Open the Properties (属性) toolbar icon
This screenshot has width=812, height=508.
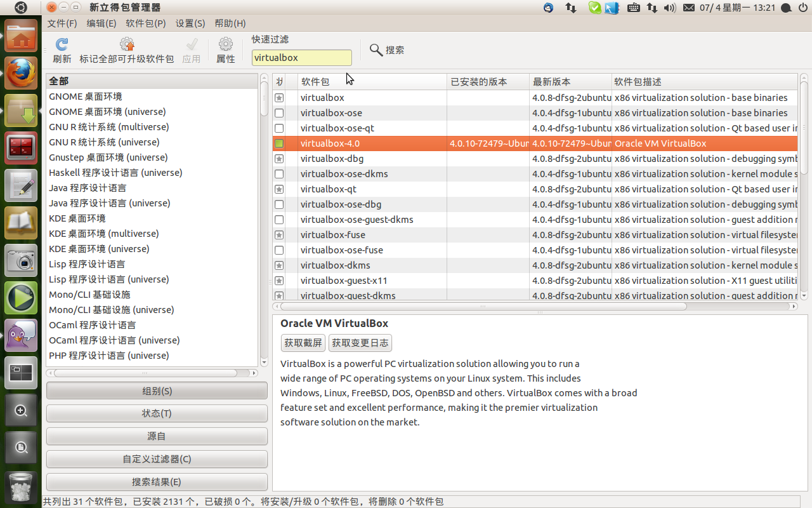(x=225, y=44)
